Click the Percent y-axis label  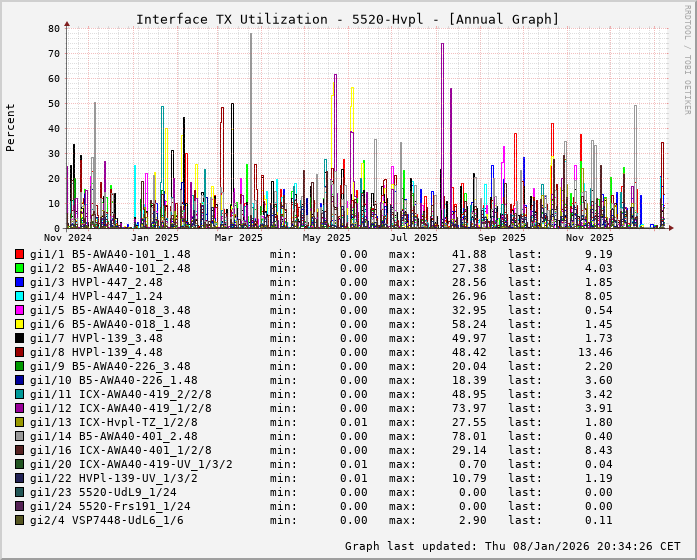tap(11, 127)
